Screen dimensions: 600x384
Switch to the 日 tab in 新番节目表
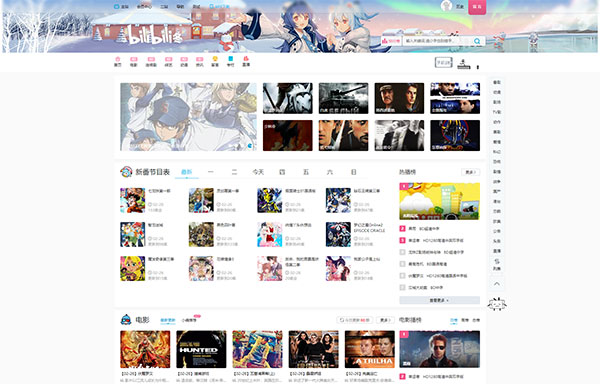354,172
